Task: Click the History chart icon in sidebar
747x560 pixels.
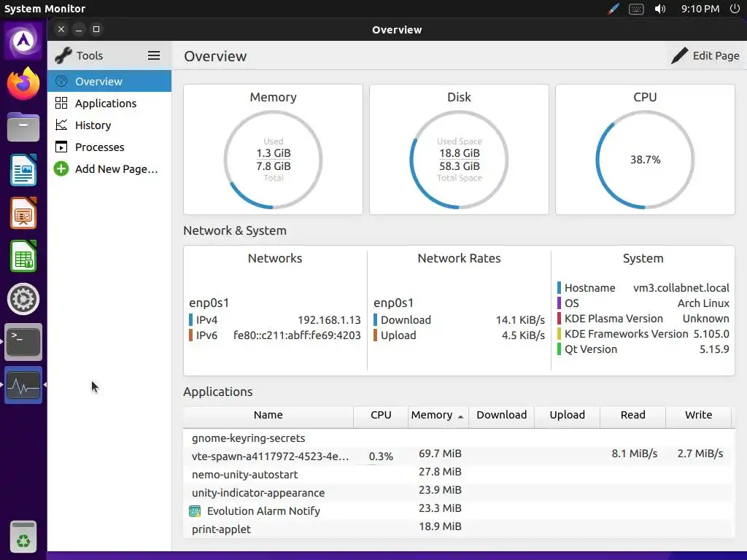Action: (x=61, y=125)
